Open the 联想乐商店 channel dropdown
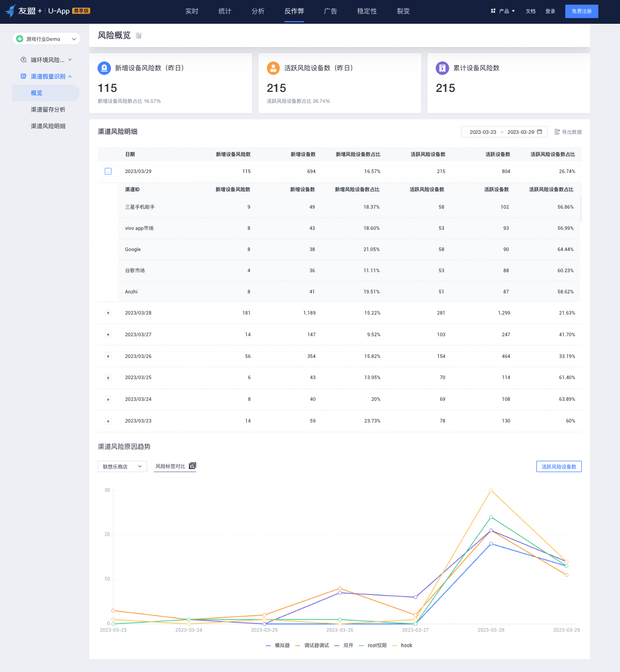620x672 pixels. (x=122, y=466)
